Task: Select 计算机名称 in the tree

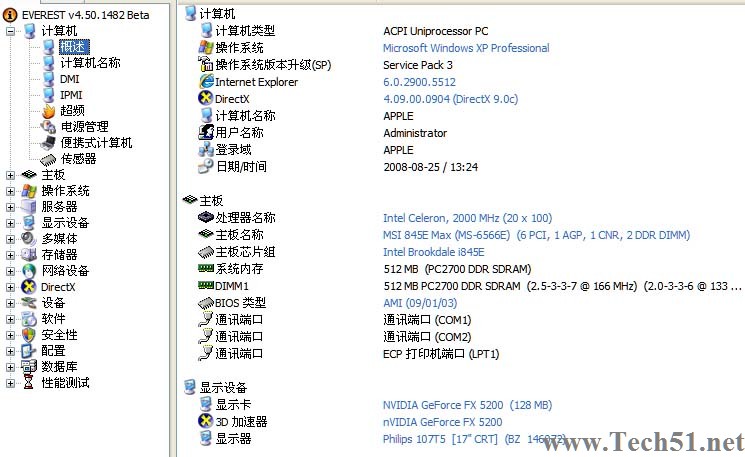Action: [90, 63]
